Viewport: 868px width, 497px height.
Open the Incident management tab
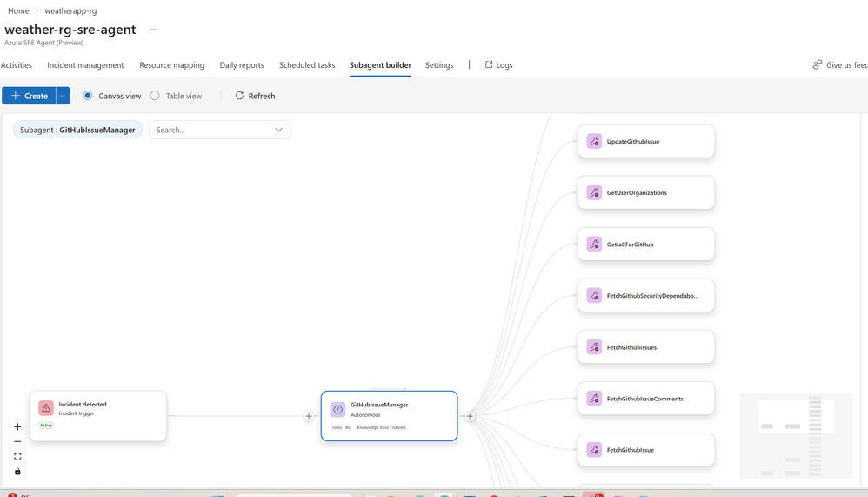coord(85,64)
